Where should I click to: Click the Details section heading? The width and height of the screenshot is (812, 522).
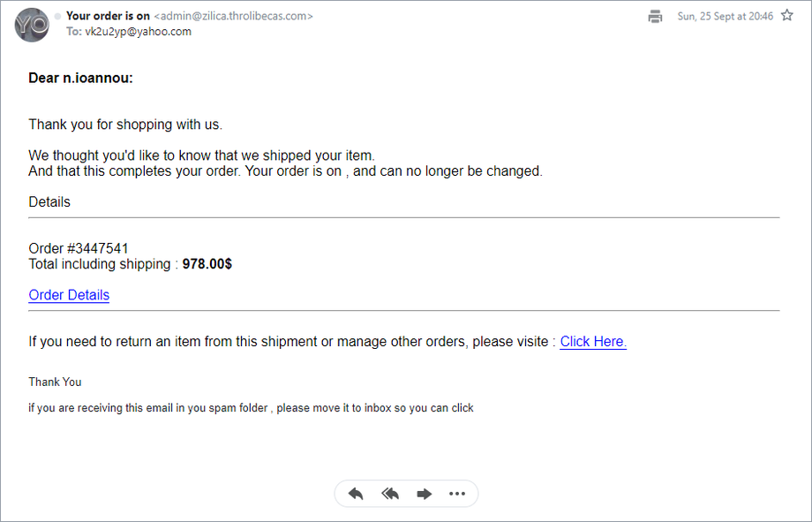point(49,201)
